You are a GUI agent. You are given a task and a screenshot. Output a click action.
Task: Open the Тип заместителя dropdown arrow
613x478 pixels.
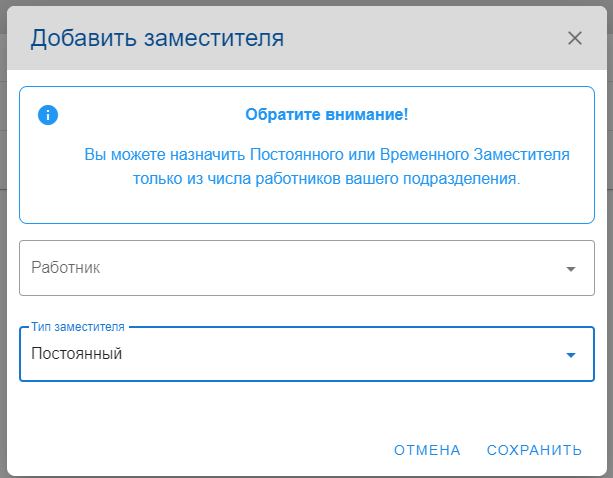point(571,355)
